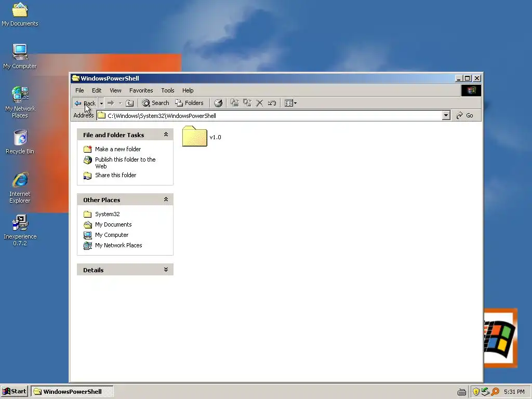Click Share this folder link

tap(115, 176)
